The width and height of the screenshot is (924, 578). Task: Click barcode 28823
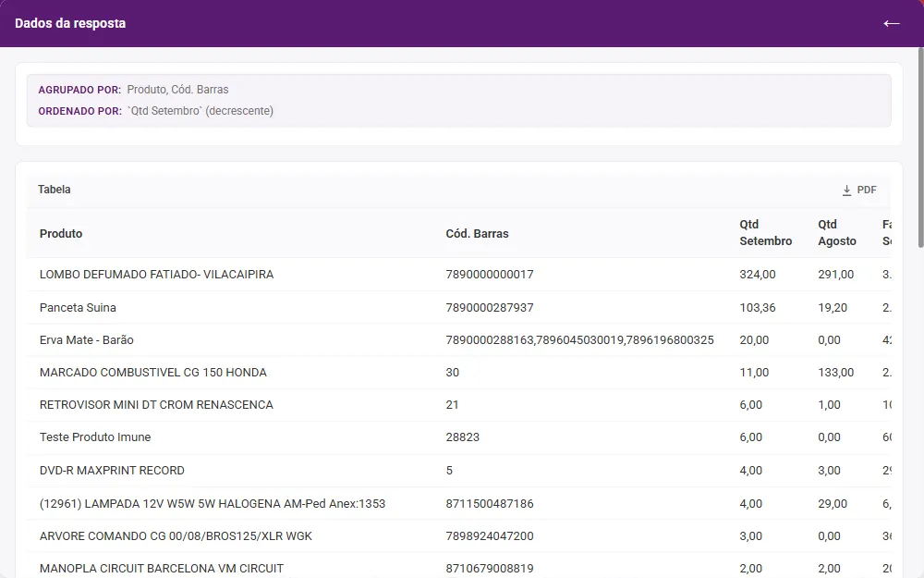463,437
